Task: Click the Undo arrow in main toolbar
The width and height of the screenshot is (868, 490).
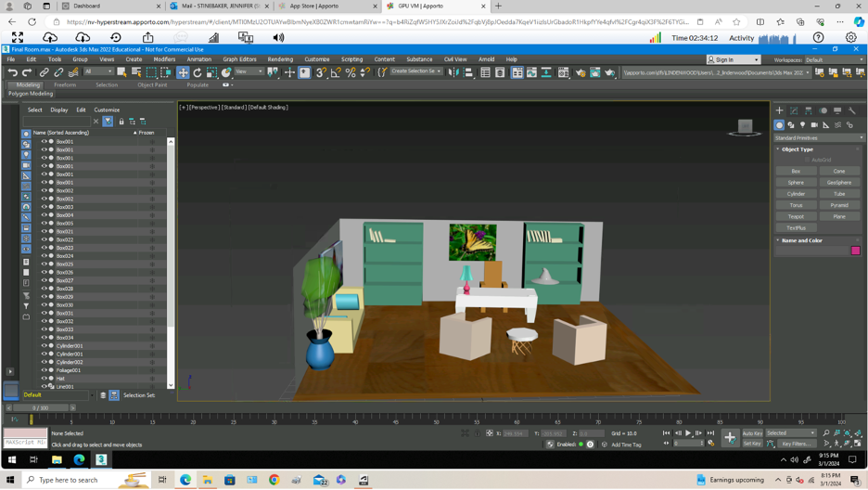Action: [12, 72]
